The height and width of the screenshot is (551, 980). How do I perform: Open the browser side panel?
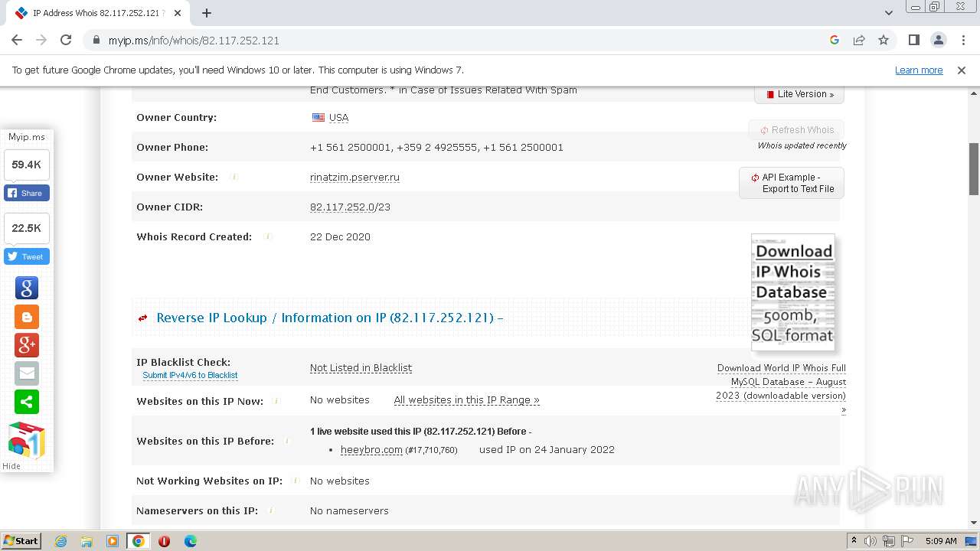pyautogui.click(x=913, y=41)
